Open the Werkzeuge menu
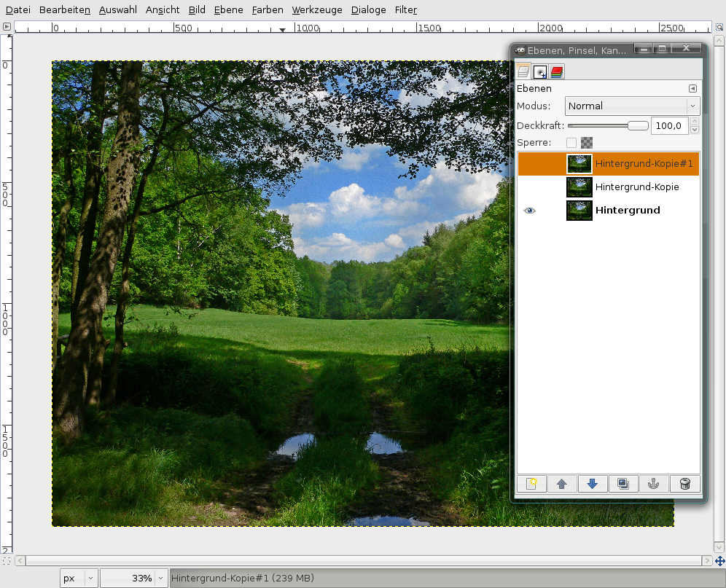The height and width of the screenshot is (588, 726). (316, 9)
